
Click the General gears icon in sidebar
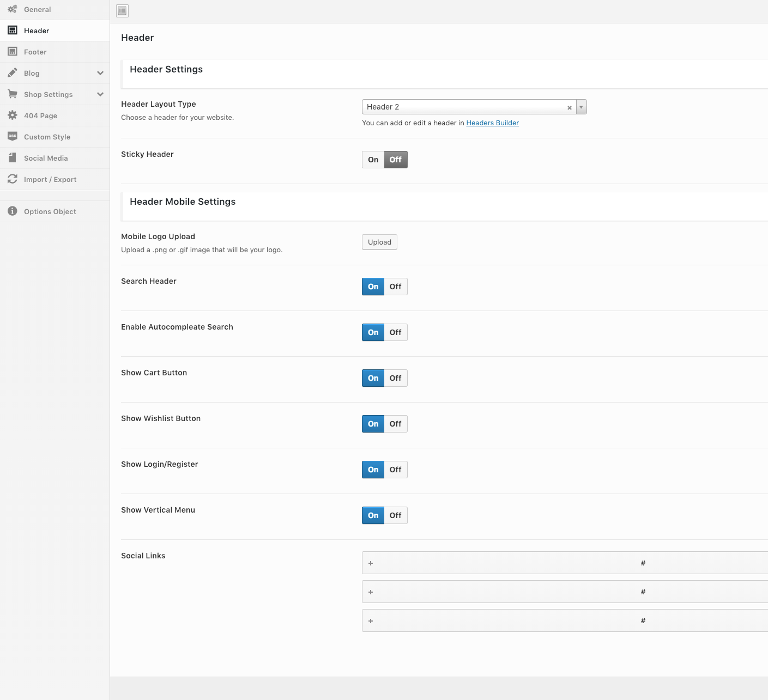coord(12,9)
